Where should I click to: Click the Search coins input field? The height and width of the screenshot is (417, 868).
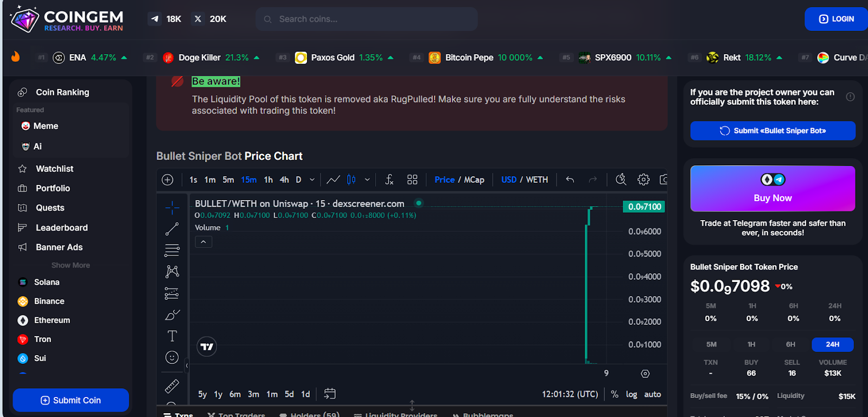pos(374,19)
